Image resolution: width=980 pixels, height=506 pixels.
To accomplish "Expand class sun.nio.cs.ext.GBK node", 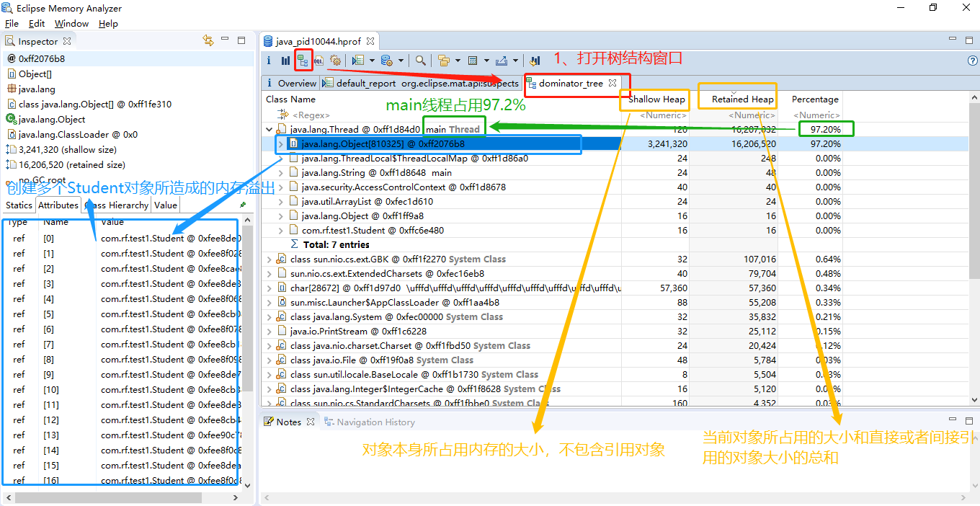I will [269, 259].
